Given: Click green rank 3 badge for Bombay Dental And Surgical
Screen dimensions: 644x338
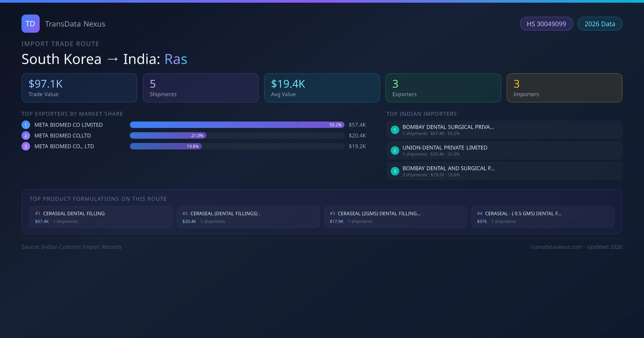Looking at the screenshot, I should click(x=395, y=171).
